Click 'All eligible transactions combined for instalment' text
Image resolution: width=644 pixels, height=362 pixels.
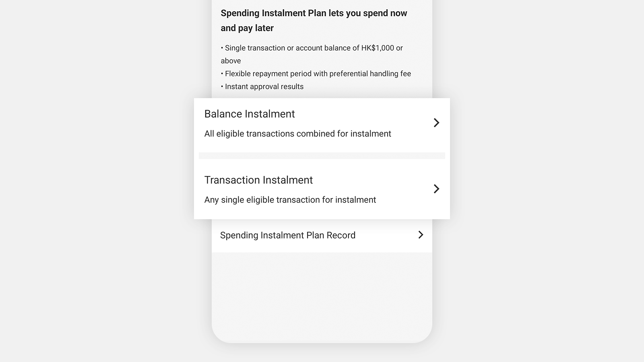tap(297, 134)
